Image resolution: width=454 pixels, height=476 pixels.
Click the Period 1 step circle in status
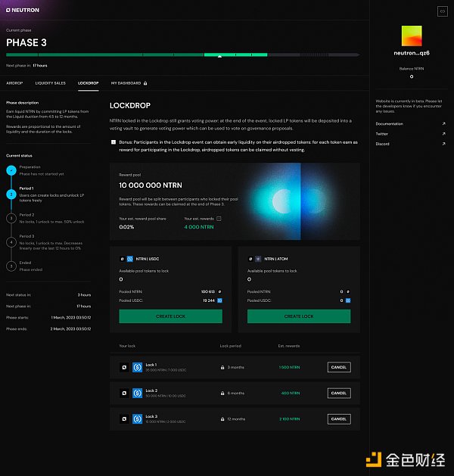(11, 194)
